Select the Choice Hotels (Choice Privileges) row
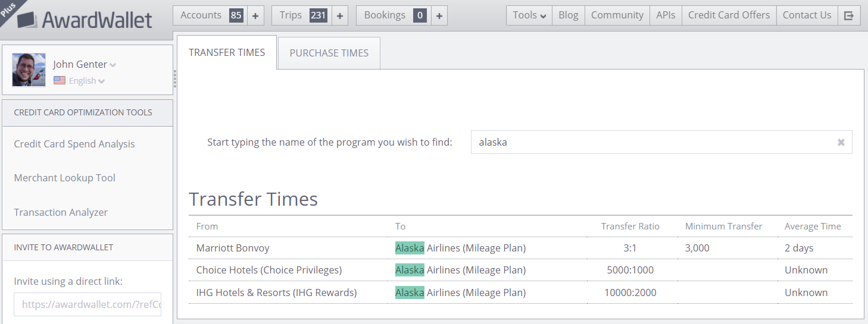This screenshot has width=868, height=324. tap(520, 270)
